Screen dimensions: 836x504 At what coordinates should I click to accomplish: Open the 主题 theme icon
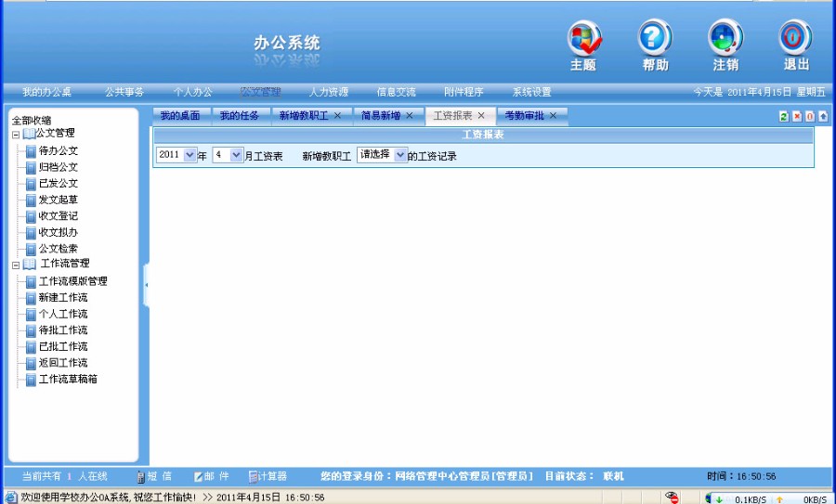584,38
